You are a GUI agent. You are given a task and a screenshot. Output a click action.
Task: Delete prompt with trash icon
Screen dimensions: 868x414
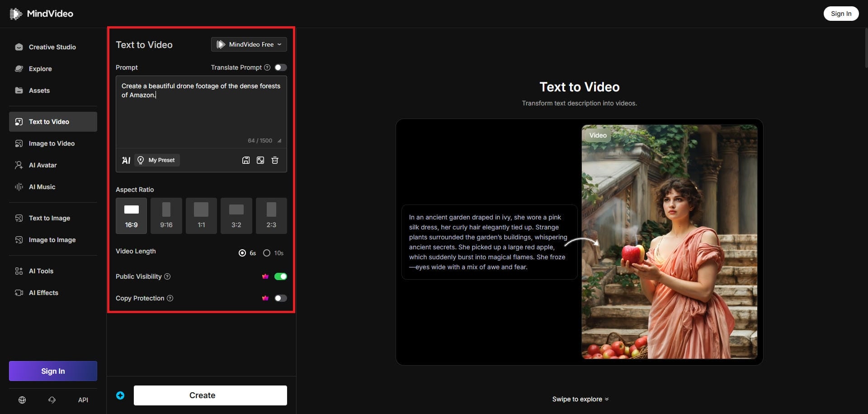275,160
